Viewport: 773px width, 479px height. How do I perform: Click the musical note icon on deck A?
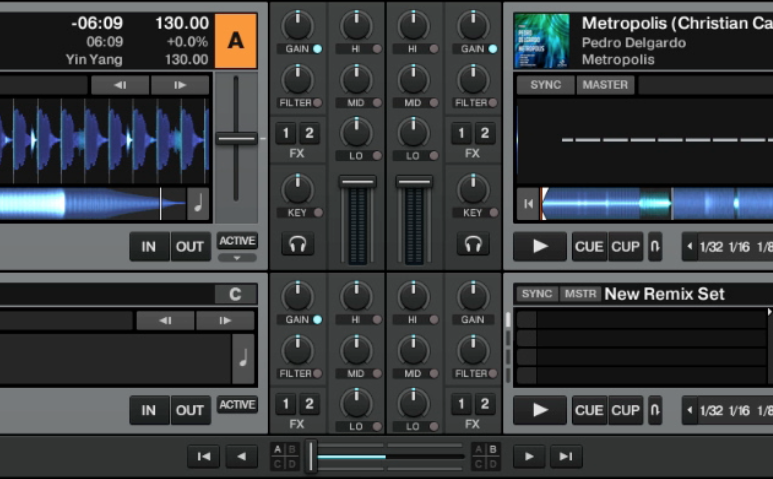click(199, 203)
